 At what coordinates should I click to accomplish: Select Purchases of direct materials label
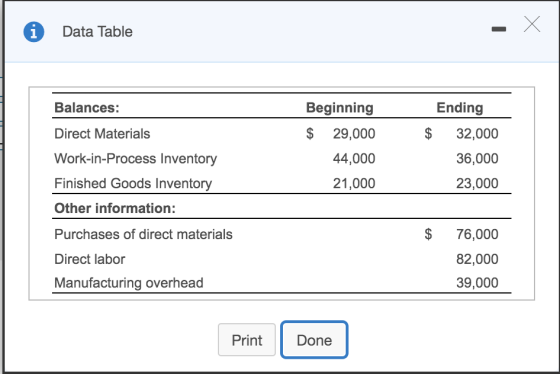pyautogui.click(x=143, y=234)
